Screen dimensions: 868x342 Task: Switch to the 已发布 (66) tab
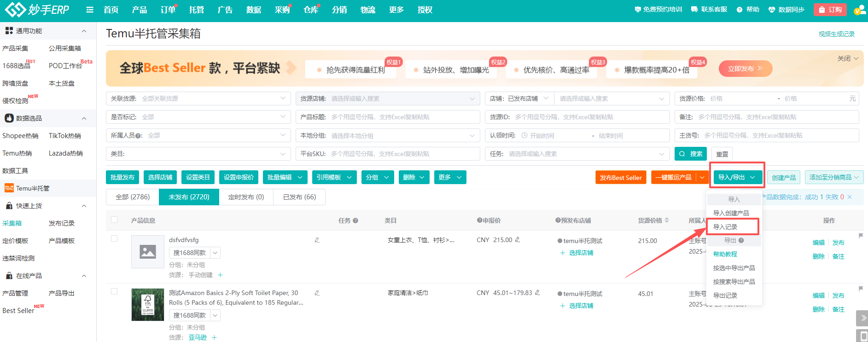[299, 197]
